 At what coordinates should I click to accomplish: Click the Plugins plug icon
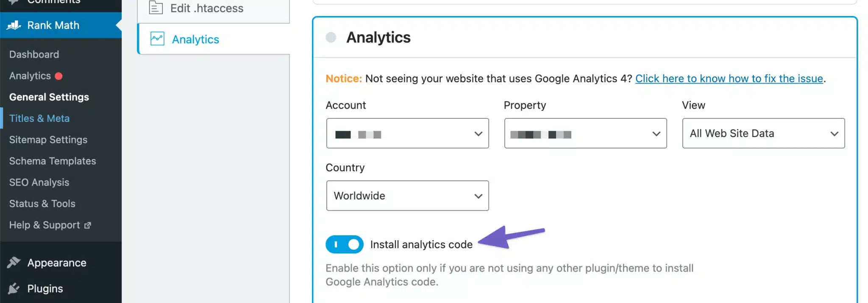click(14, 289)
